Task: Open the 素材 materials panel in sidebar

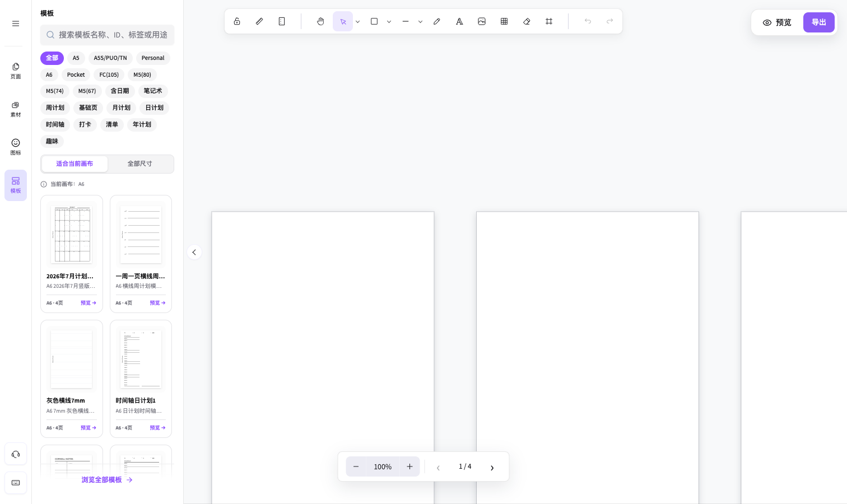Action: (16, 109)
